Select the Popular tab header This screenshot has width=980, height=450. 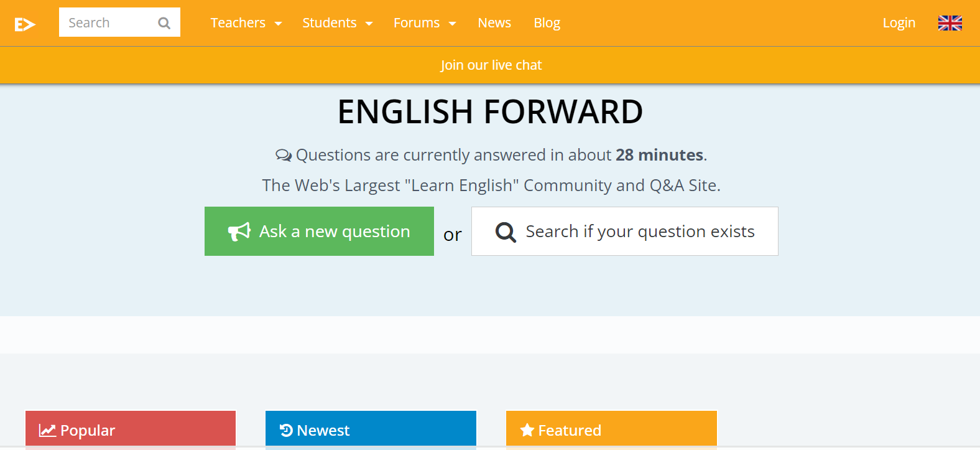tap(131, 428)
